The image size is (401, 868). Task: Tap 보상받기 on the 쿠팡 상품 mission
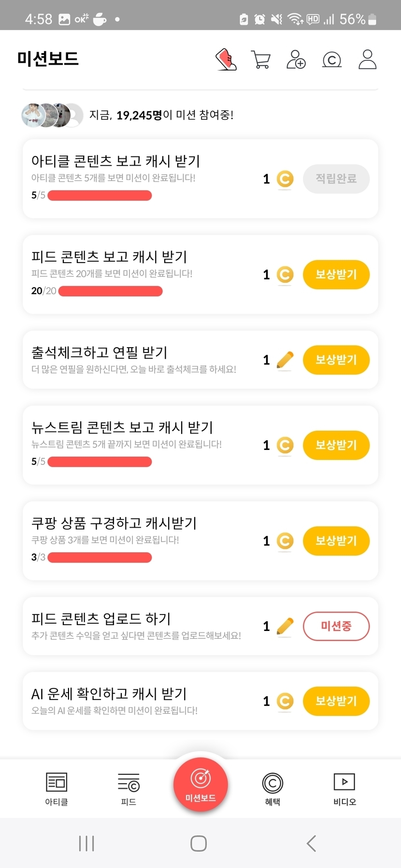tap(336, 541)
